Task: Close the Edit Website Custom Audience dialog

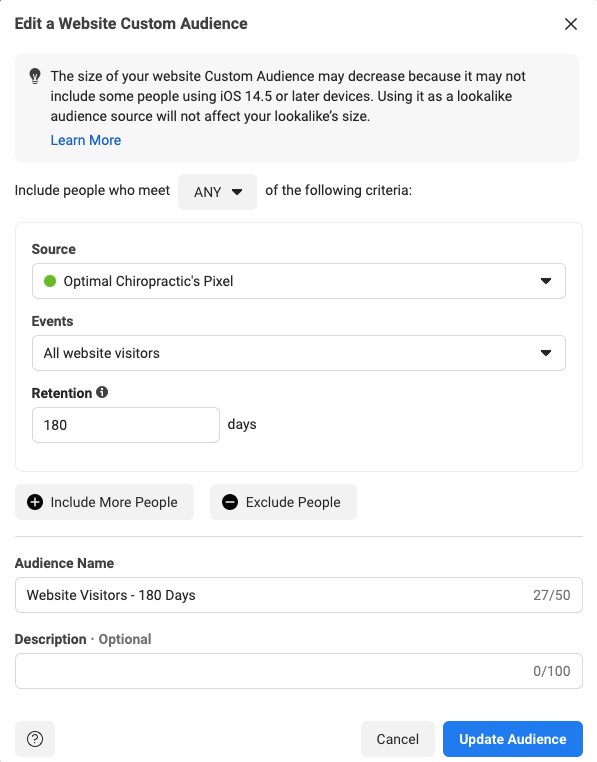Action: pos(571,24)
